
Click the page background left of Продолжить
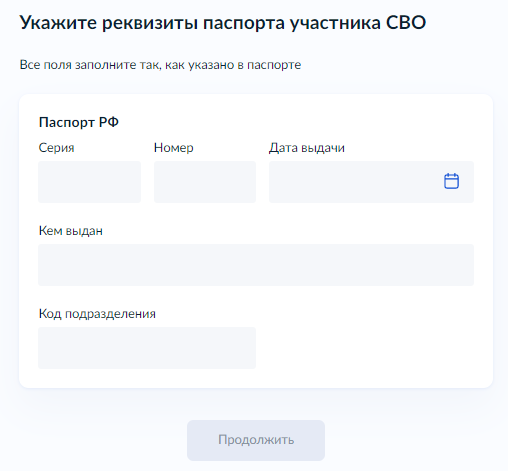pyautogui.click(x=100, y=440)
